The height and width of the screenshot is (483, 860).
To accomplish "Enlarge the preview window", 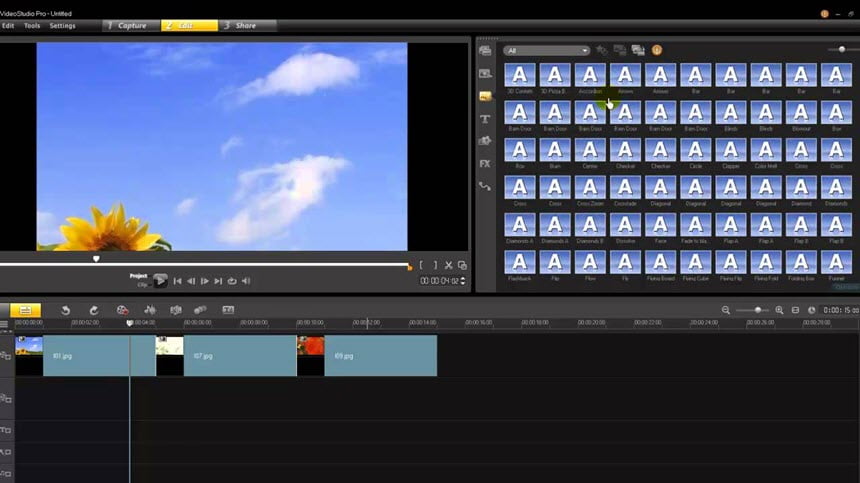I will [462, 265].
